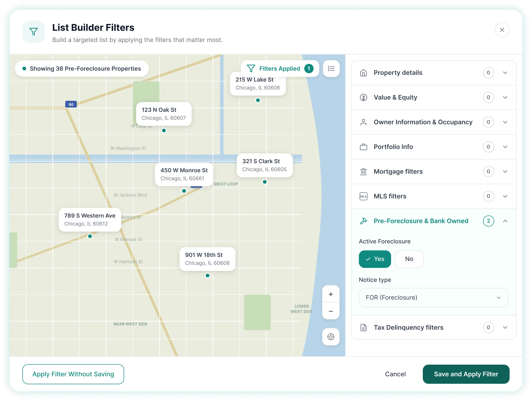This screenshot has width=532, height=401.
Task: Click Apply Filter Without Saving button
Action: [x=73, y=374]
